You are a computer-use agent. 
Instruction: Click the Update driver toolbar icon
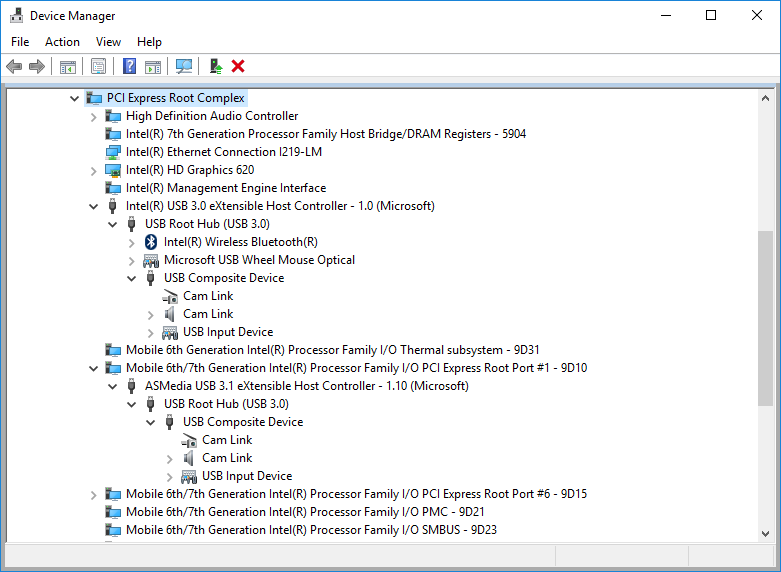tap(215, 66)
